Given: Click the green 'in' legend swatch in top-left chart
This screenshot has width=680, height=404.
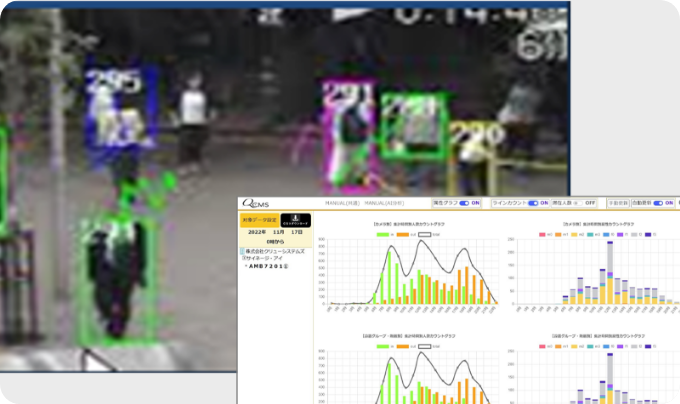Looking at the screenshot, I should tap(383, 234).
